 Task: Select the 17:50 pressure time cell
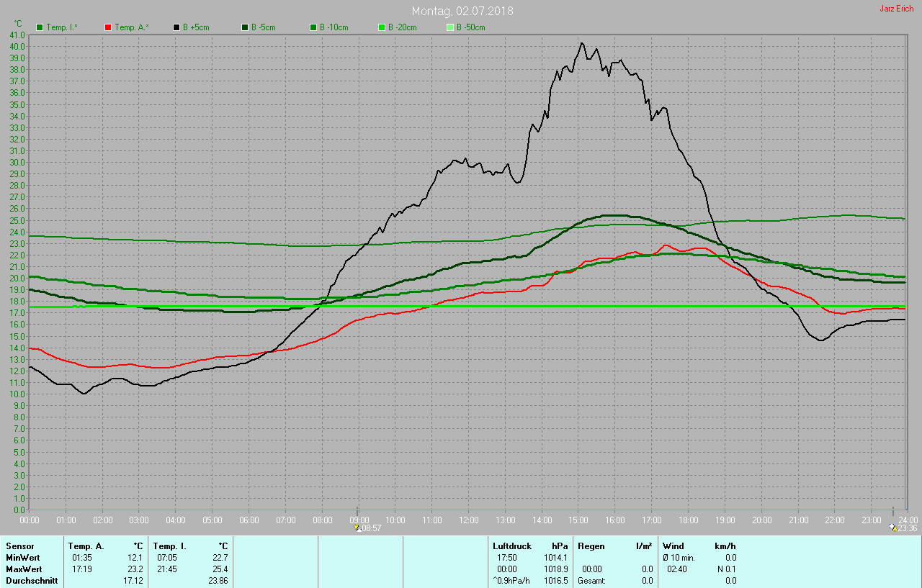pos(506,558)
